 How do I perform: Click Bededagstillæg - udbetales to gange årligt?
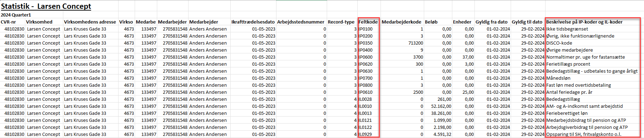click(x=592, y=71)
